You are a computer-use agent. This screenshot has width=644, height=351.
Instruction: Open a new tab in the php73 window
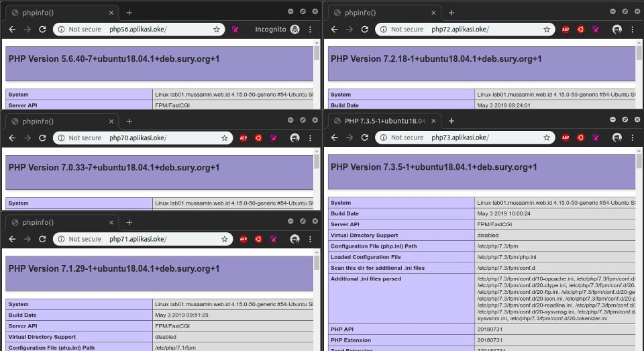pos(451,121)
